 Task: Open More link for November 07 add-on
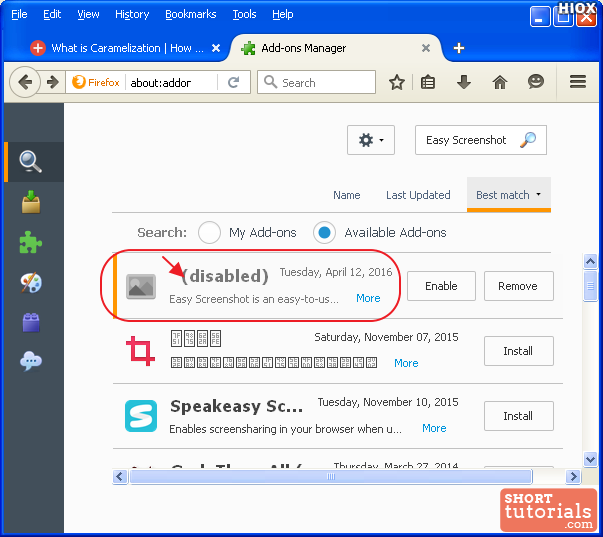pyautogui.click(x=406, y=363)
